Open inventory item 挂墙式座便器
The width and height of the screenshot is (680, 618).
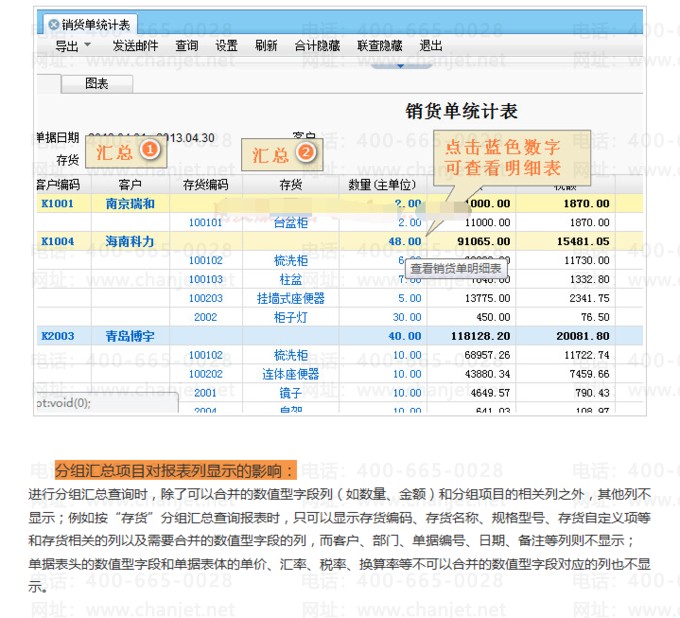click(291, 298)
